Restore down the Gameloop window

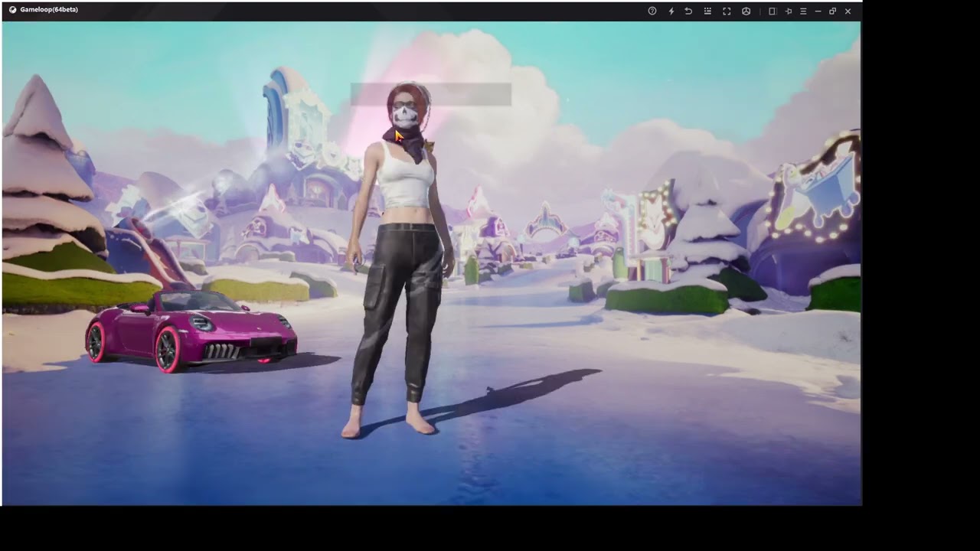click(x=832, y=11)
